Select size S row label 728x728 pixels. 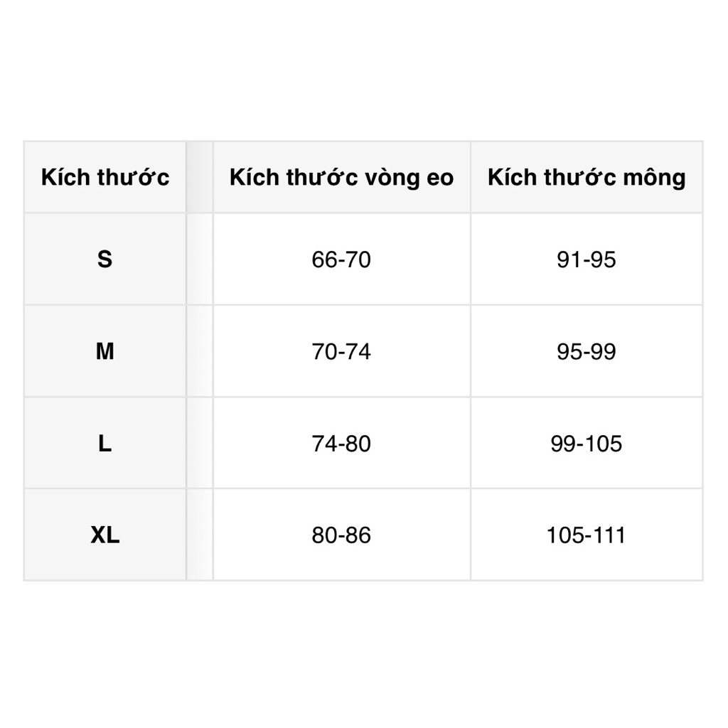click(105, 259)
